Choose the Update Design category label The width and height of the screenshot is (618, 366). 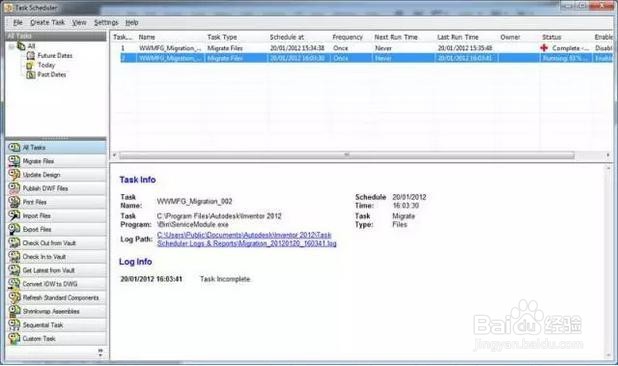pyautogui.click(x=41, y=175)
